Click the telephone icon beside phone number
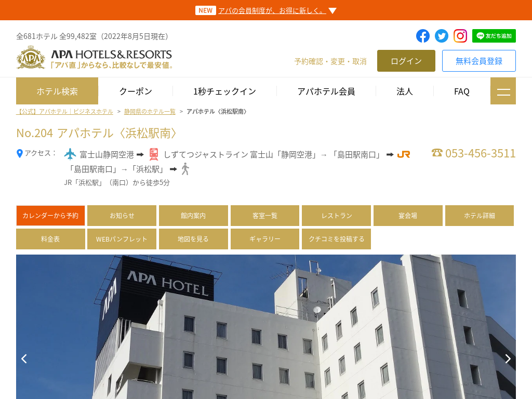The image size is (532, 399). click(x=437, y=153)
